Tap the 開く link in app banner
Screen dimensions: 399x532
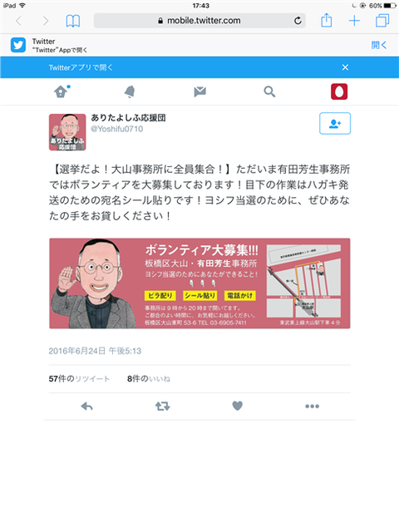click(x=379, y=45)
